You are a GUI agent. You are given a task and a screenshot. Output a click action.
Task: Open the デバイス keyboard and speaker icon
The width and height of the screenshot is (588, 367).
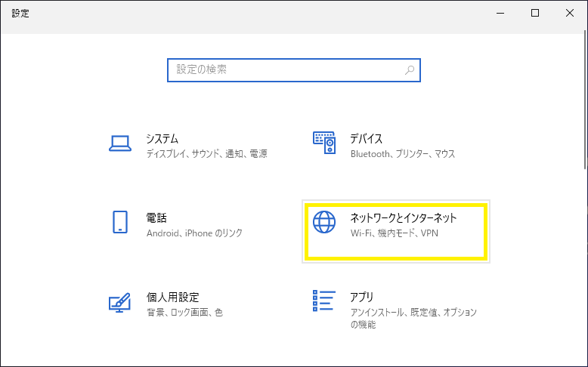pos(324,143)
